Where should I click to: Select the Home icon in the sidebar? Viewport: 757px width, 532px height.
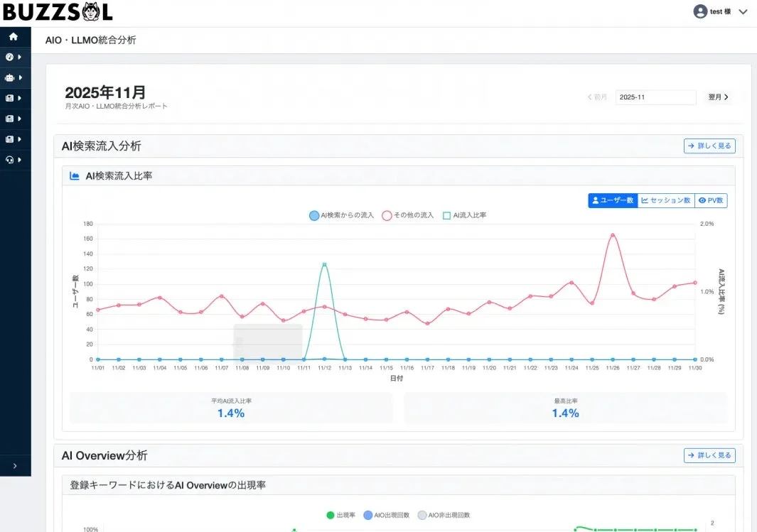click(x=13, y=36)
